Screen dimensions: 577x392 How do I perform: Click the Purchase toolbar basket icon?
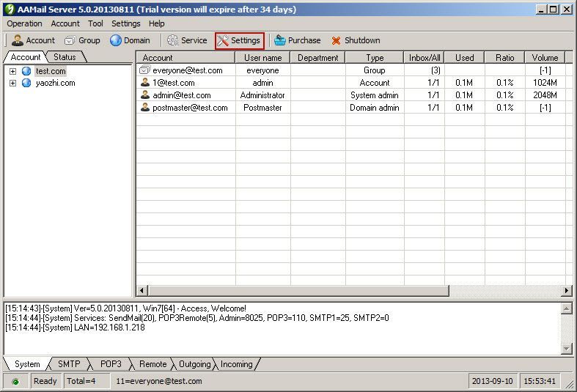click(279, 40)
